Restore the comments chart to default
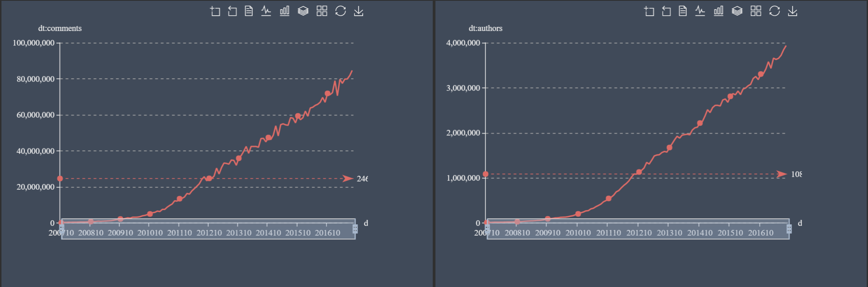 tap(340, 11)
